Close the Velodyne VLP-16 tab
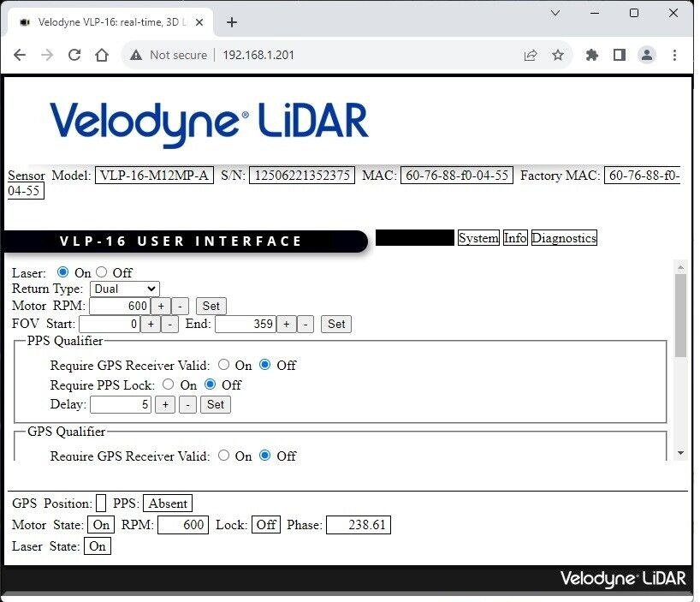 [x=199, y=22]
